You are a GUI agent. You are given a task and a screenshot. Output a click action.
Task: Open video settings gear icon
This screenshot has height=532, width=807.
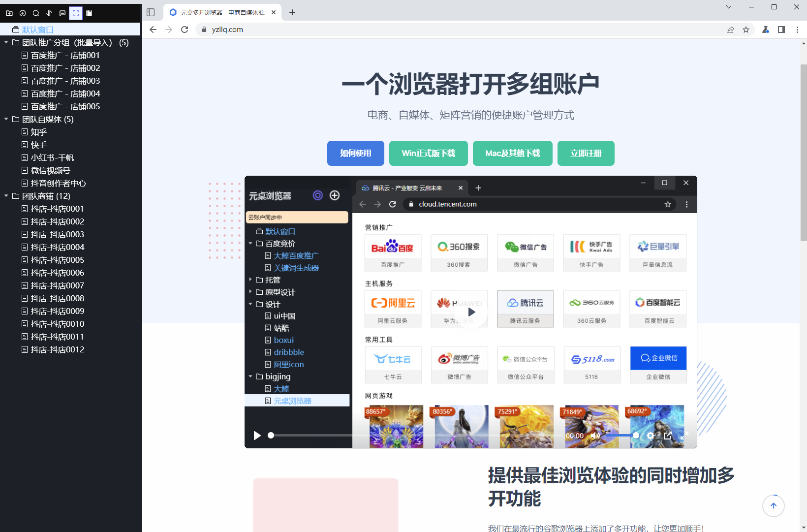click(x=651, y=436)
